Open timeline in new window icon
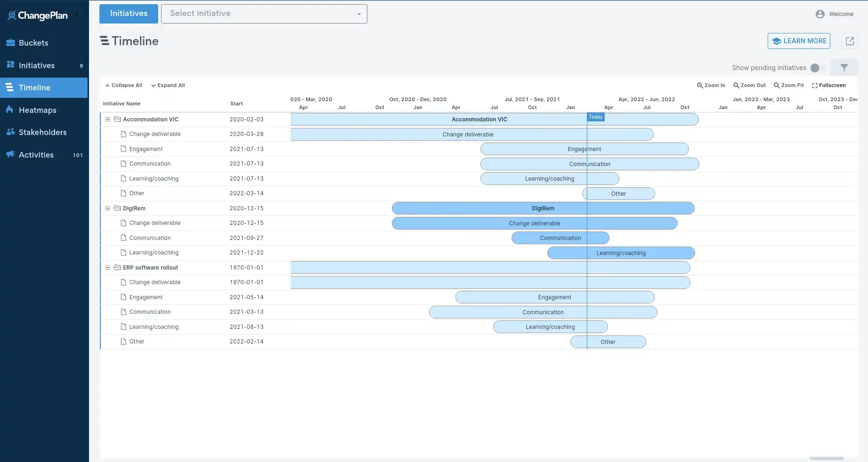868x462 pixels. (x=850, y=41)
